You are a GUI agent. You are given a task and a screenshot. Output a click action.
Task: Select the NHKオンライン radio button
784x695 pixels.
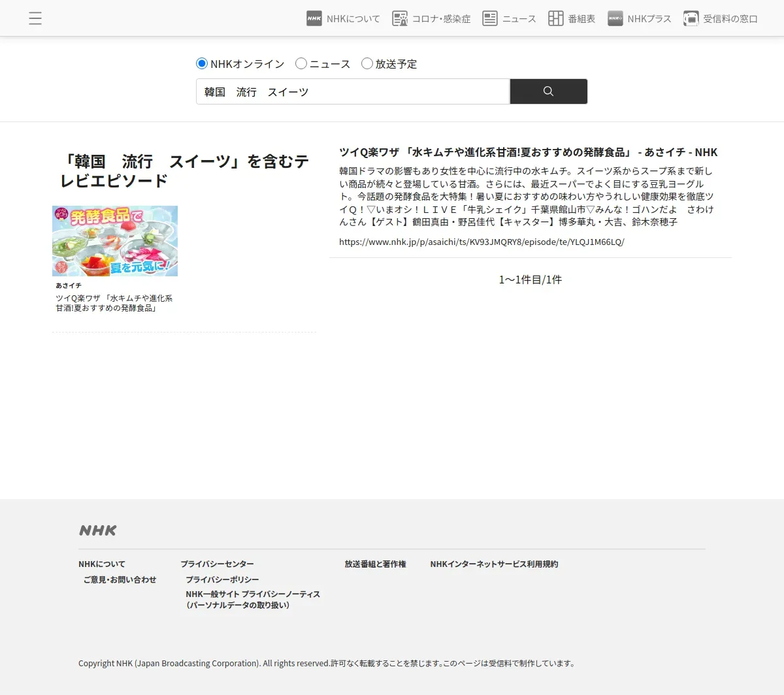tap(202, 63)
